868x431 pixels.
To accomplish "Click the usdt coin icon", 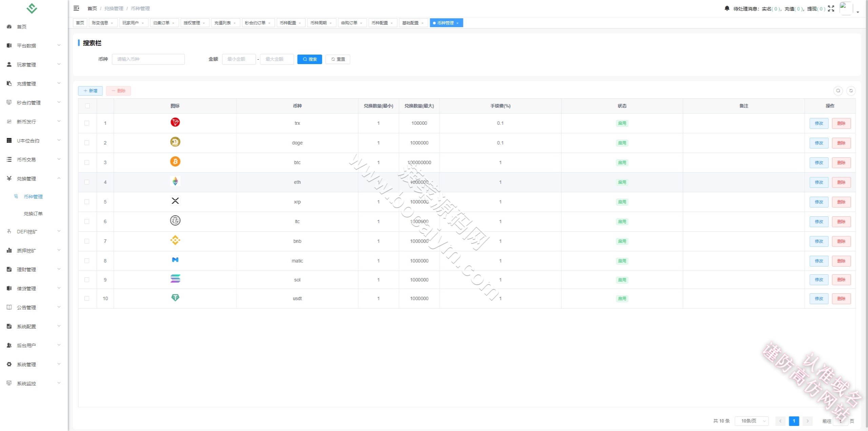I will click(175, 298).
